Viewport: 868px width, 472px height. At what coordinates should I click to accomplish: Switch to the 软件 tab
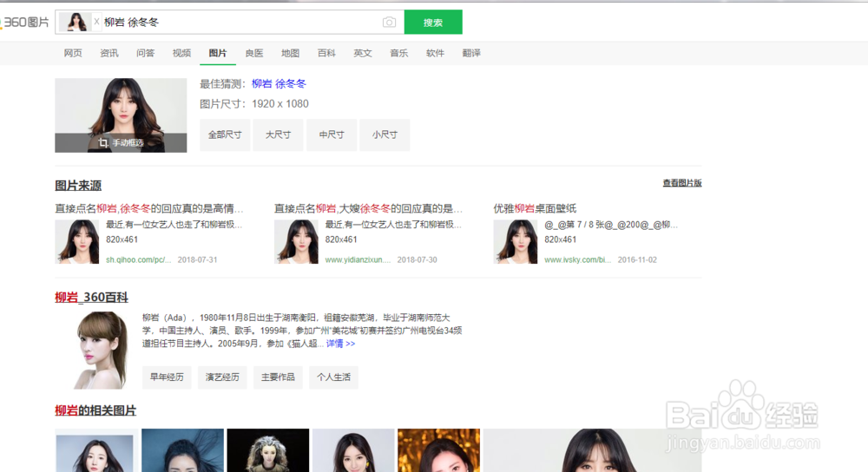[435, 53]
